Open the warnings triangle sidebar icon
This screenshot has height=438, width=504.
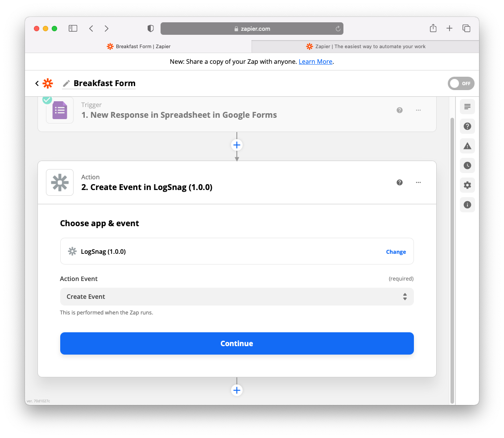(x=467, y=146)
